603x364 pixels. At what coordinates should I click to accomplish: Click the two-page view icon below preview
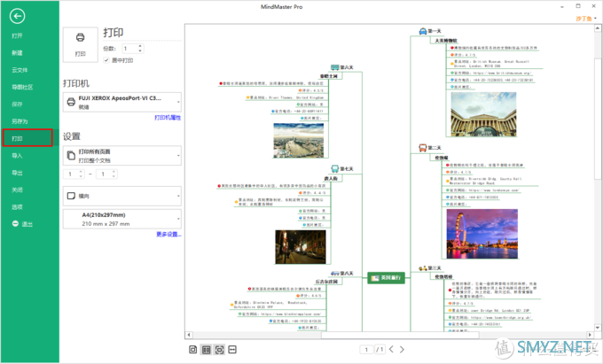point(207,350)
